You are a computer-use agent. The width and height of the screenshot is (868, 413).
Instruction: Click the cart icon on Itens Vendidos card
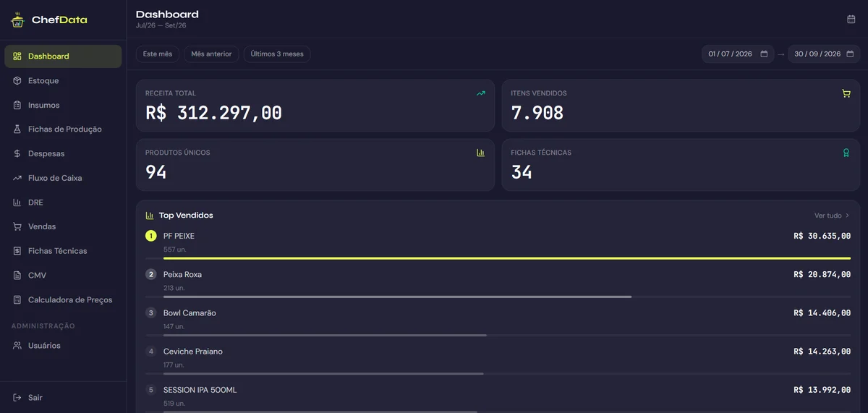[x=846, y=93]
